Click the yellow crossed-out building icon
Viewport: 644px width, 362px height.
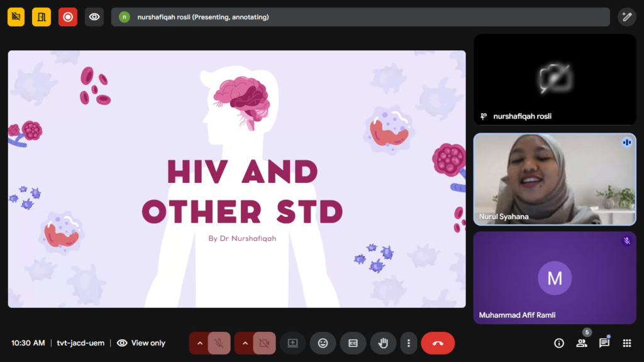click(x=16, y=17)
